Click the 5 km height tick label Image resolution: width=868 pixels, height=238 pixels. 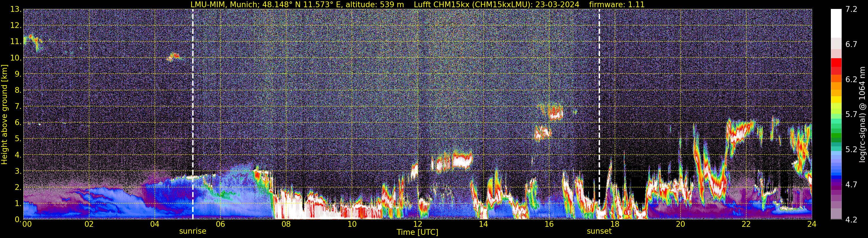[18, 139]
